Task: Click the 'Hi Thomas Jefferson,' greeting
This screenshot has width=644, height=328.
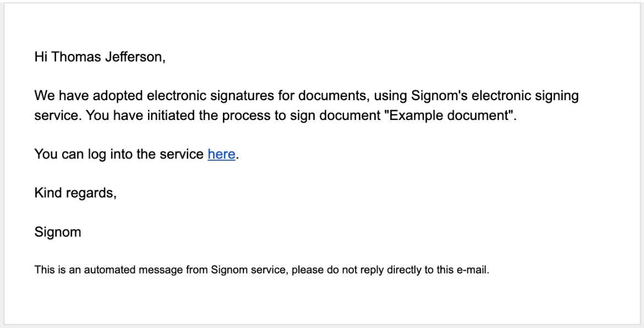Action: [x=100, y=57]
